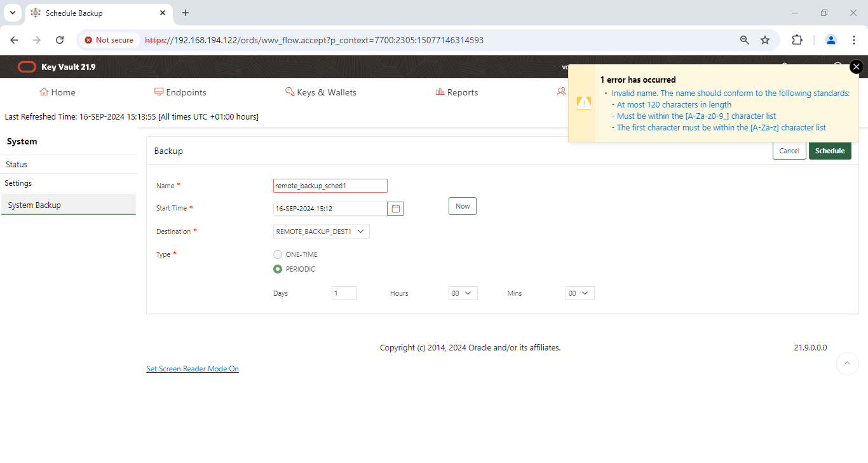The image size is (868, 463).
Task: Click the users icon beside Reports
Action: [x=561, y=92]
